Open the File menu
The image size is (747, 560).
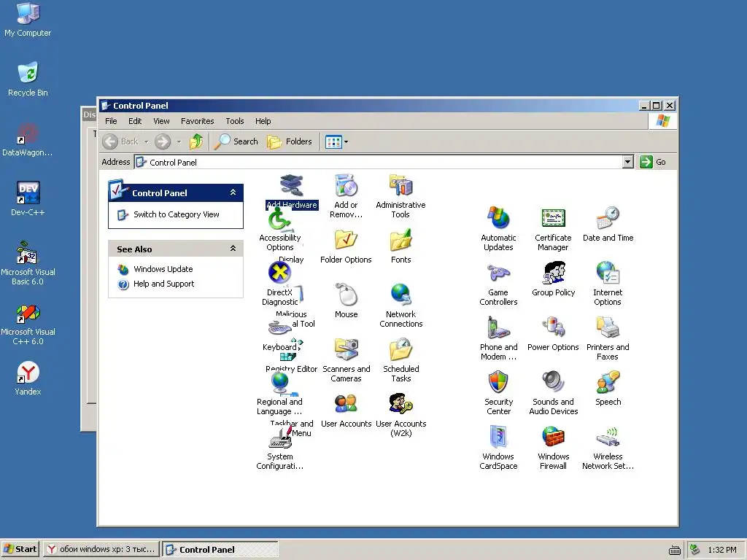tap(111, 121)
